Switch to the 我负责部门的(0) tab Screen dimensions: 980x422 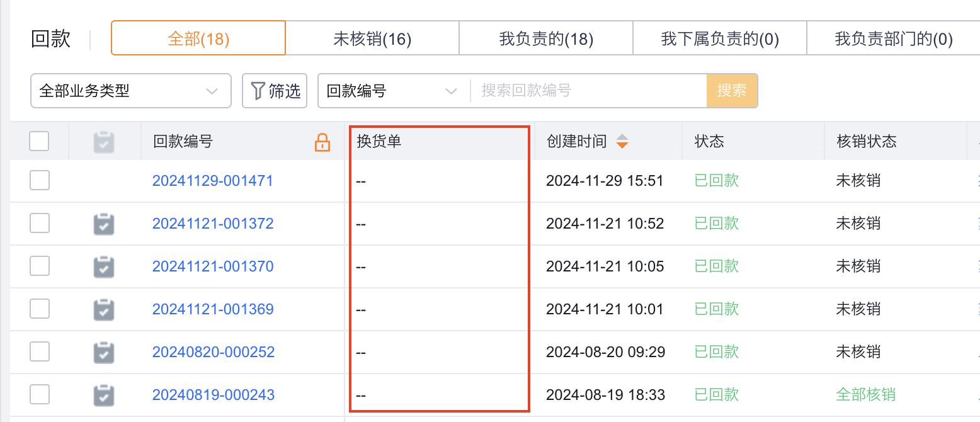point(893,38)
